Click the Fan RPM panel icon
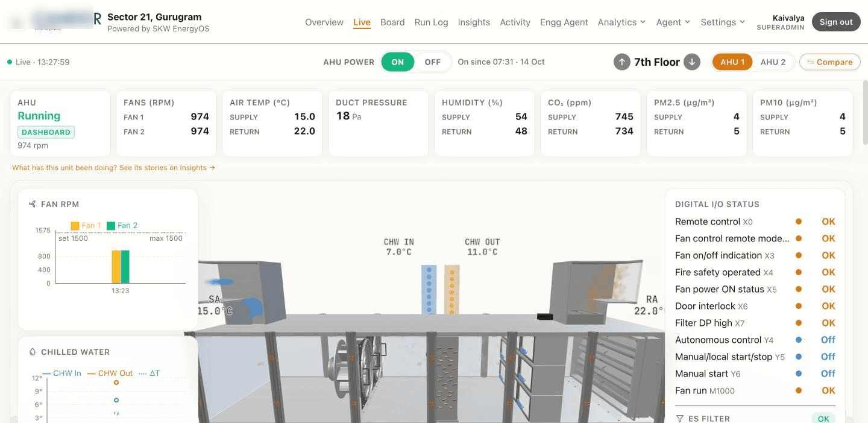 32,204
